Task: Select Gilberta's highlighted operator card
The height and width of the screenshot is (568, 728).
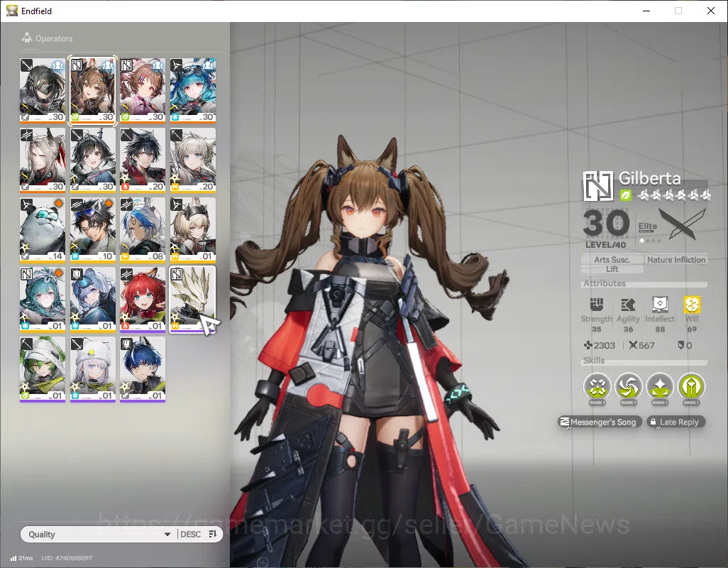Action: point(93,89)
